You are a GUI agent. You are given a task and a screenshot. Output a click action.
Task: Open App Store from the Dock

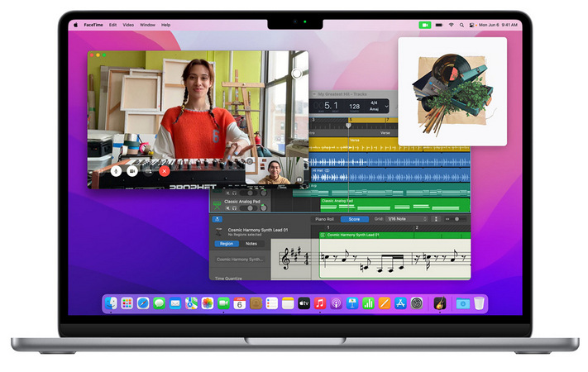pyautogui.click(x=400, y=303)
